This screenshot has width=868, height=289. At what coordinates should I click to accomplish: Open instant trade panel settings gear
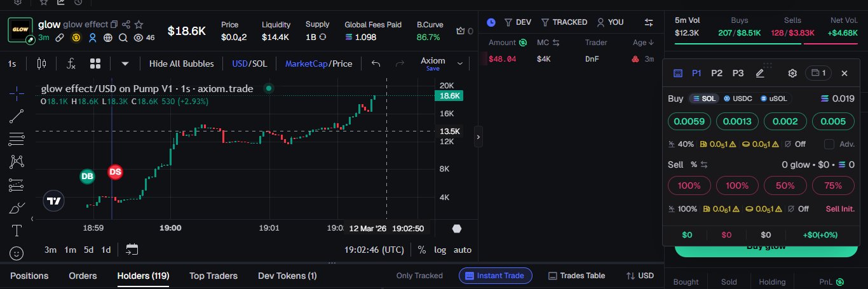[792, 73]
